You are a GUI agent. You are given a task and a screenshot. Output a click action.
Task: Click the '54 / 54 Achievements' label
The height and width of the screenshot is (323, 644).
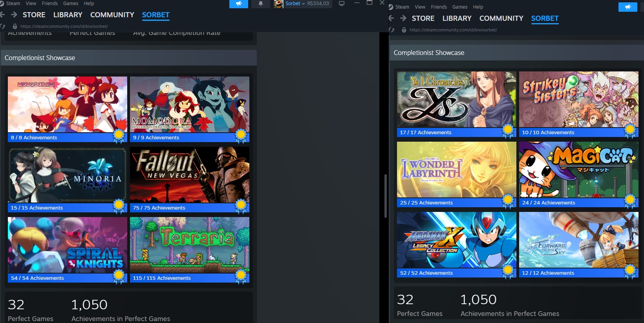37,278
